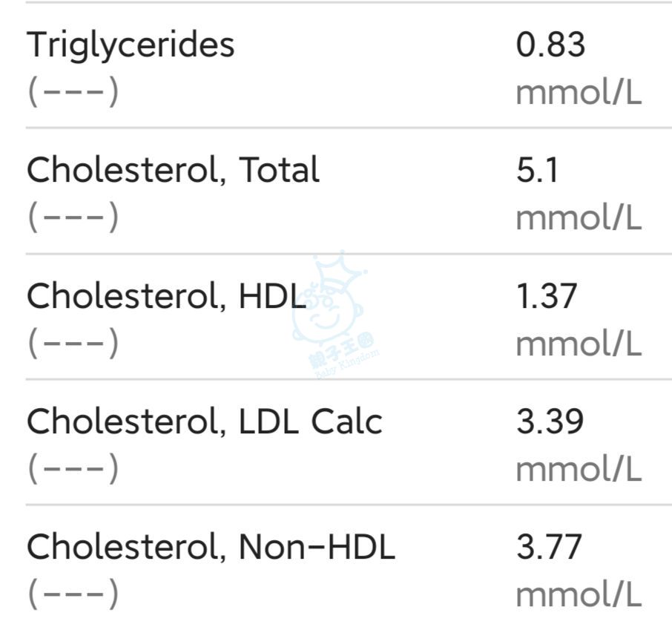This screenshot has width=672, height=630.
Task: Tap the reference range under Cholesterol, HDL
Action: click(x=73, y=343)
